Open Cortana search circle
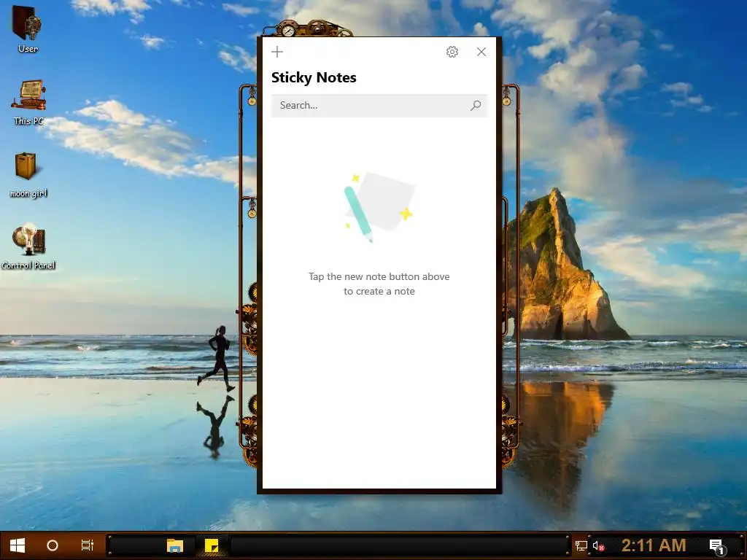Viewport: 747px width, 560px height. click(x=53, y=545)
